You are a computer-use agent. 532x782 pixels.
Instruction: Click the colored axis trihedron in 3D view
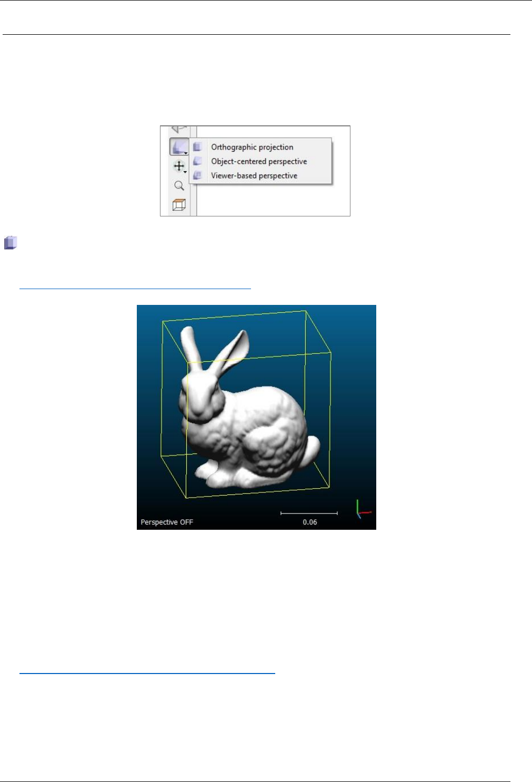[x=363, y=509]
